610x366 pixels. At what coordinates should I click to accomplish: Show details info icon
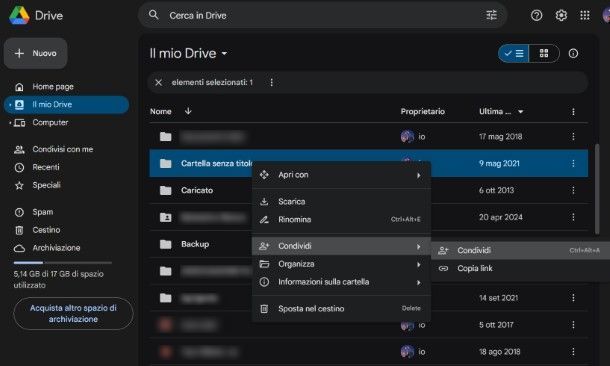[573, 53]
